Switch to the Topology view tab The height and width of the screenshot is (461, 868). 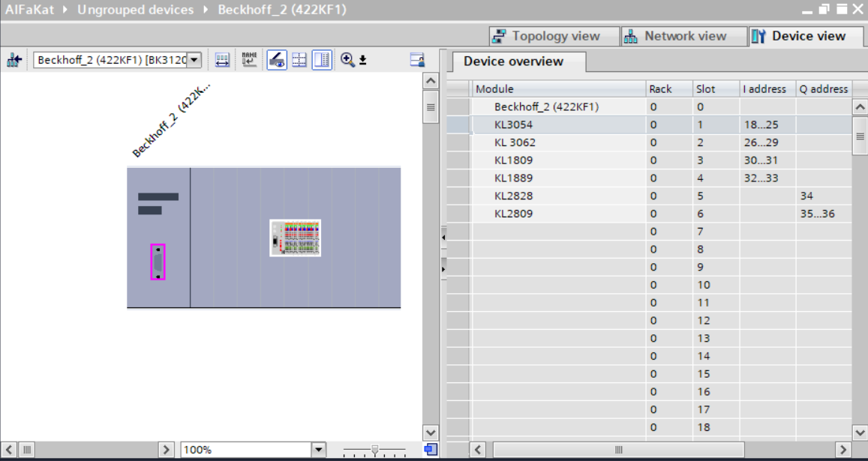(554, 36)
